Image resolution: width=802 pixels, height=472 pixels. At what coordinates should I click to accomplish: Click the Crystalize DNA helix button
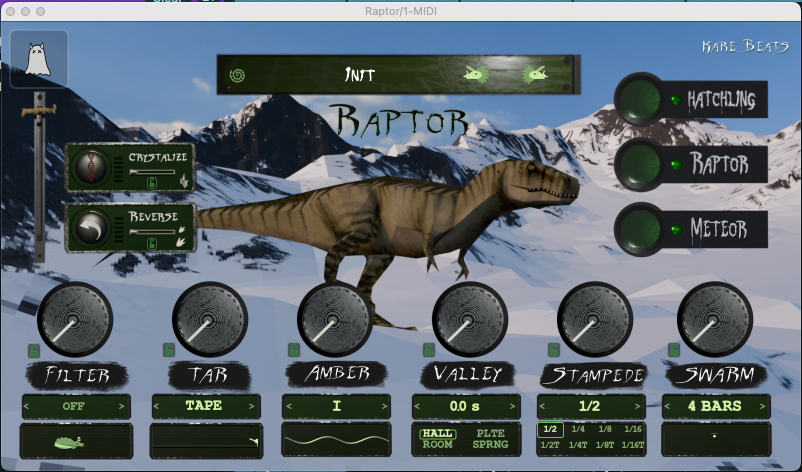pos(92,167)
